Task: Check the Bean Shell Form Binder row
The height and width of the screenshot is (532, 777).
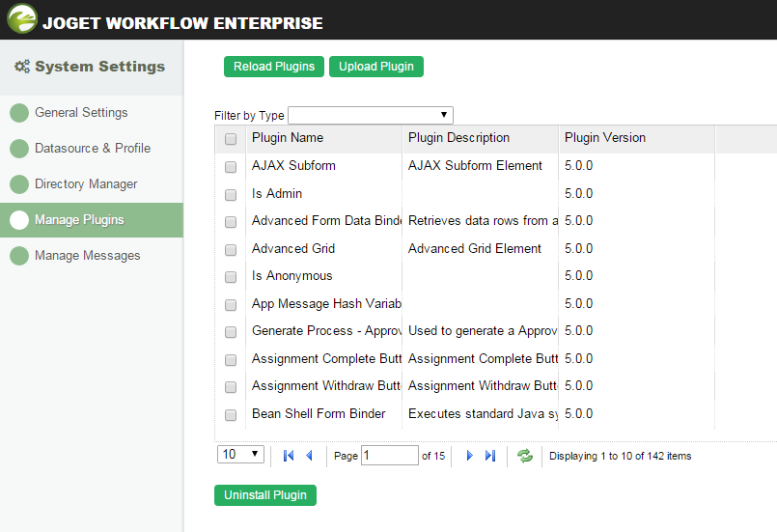Action: pos(231,415)
